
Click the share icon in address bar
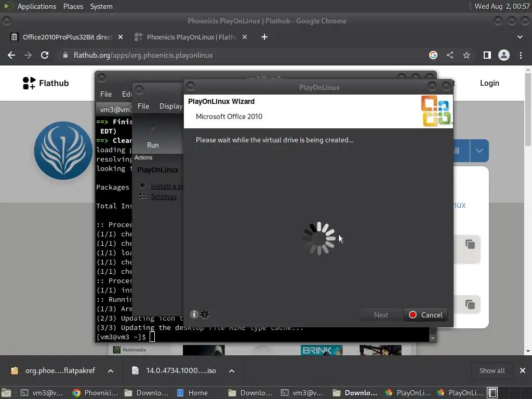450,55
